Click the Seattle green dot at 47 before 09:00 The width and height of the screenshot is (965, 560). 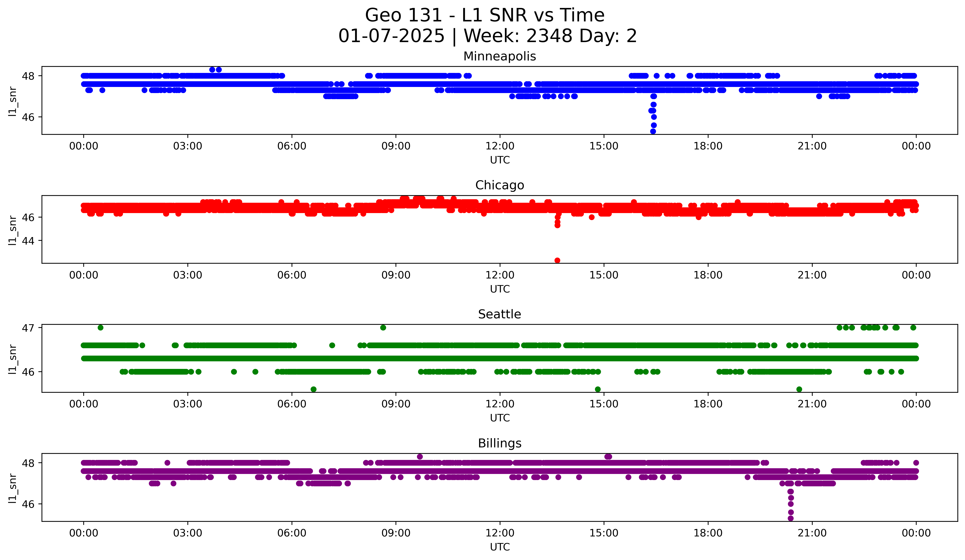383,327
